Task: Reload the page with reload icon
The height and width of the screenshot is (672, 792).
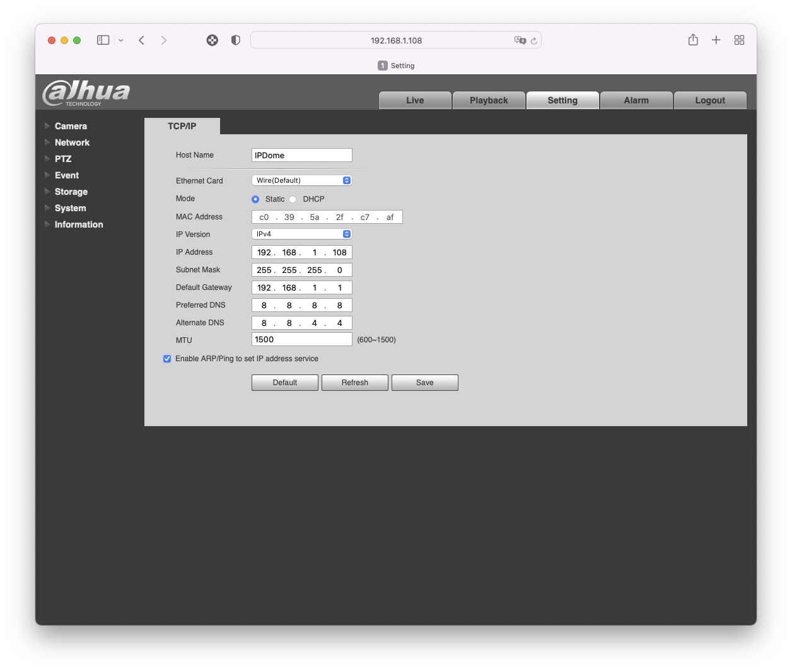Action: [x=534, y=40]
